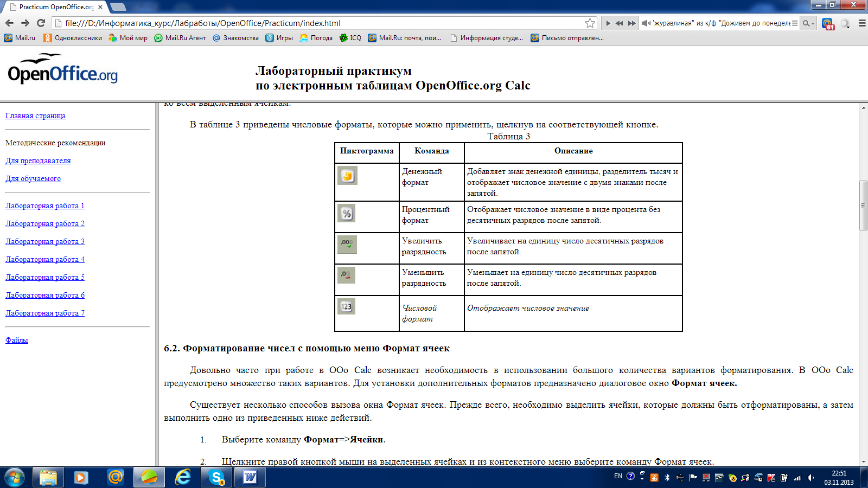Click the OpenOffice.org logo
868x488 pixels.
click(62, 69)
